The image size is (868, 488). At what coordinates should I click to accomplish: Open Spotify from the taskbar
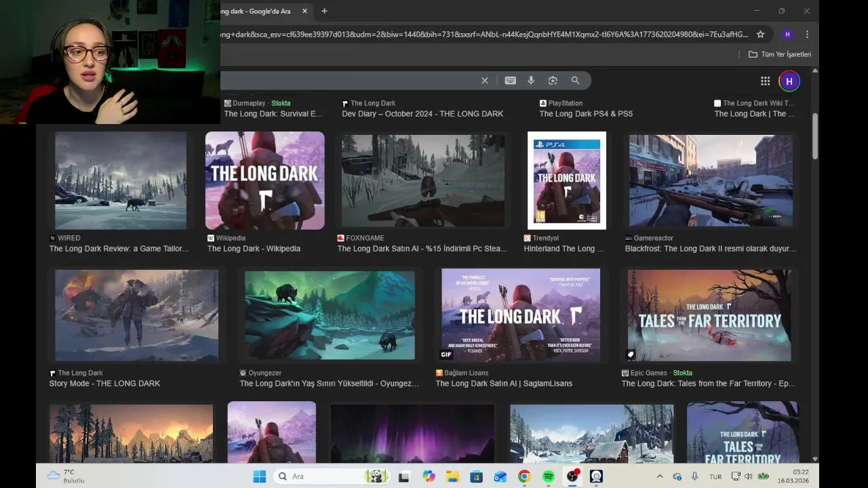coord(548,476)
